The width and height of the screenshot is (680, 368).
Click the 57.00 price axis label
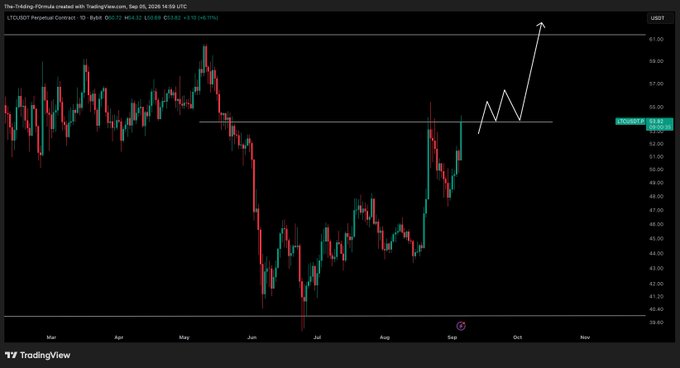656,84
